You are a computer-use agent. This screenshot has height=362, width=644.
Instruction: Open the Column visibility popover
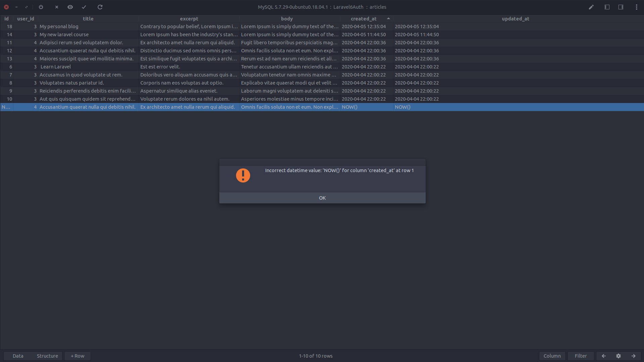[552, 356]
